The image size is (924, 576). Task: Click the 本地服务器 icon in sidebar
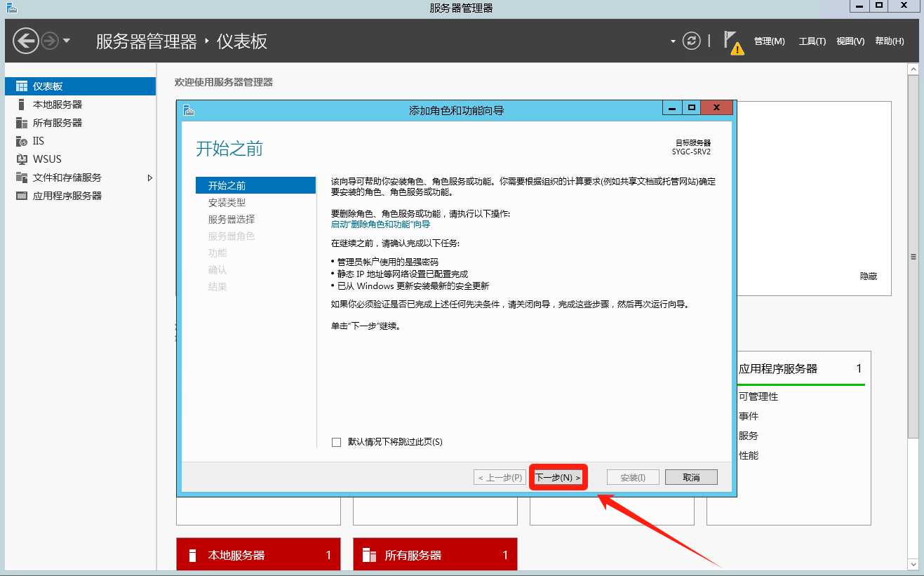pyautogui.click(x=21, y=105)
